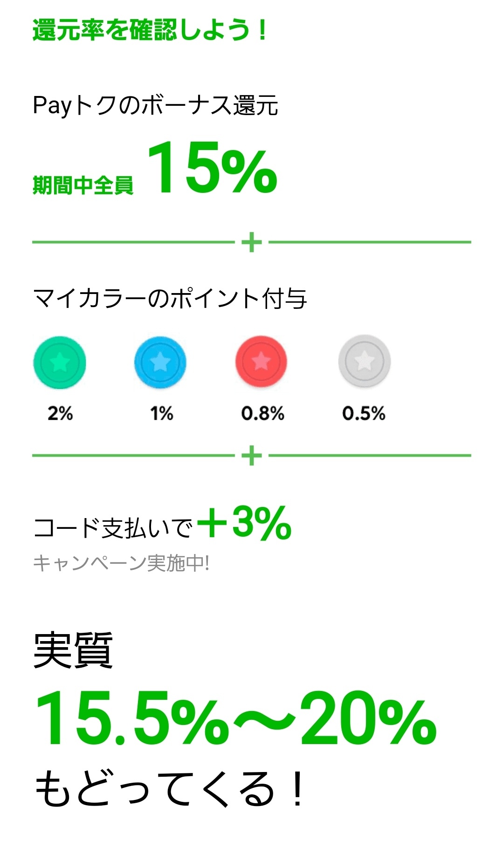Click the plus sign below 15%
This screenshot has width=503, height=868.
click(x=252, y=242)
